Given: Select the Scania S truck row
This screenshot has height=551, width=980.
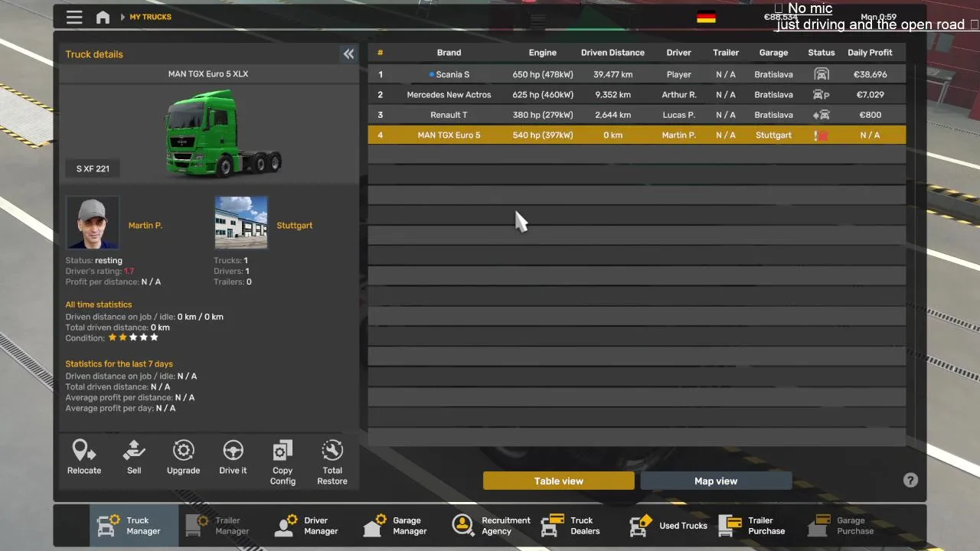Looking at the screenshot, I should (x=637, y=74).
